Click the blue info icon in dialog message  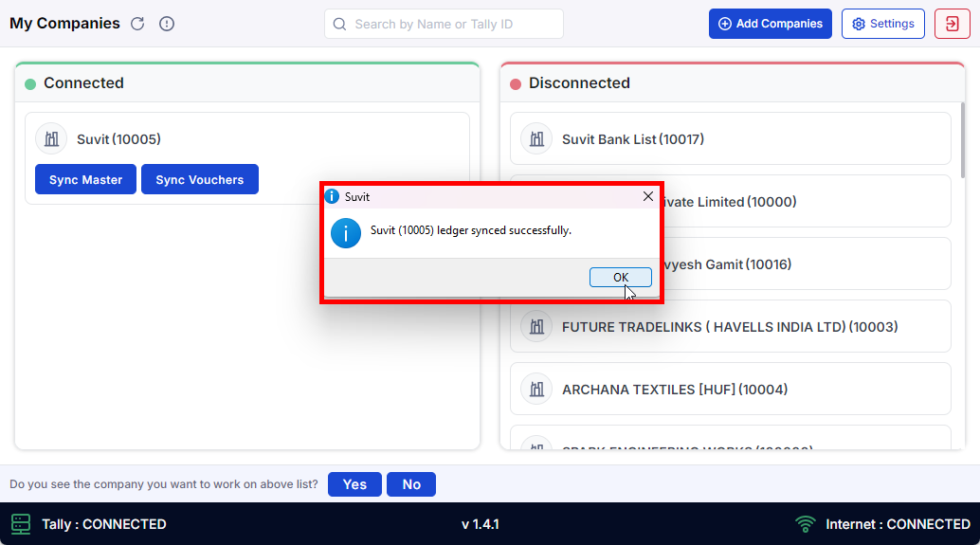pos(346,233)
